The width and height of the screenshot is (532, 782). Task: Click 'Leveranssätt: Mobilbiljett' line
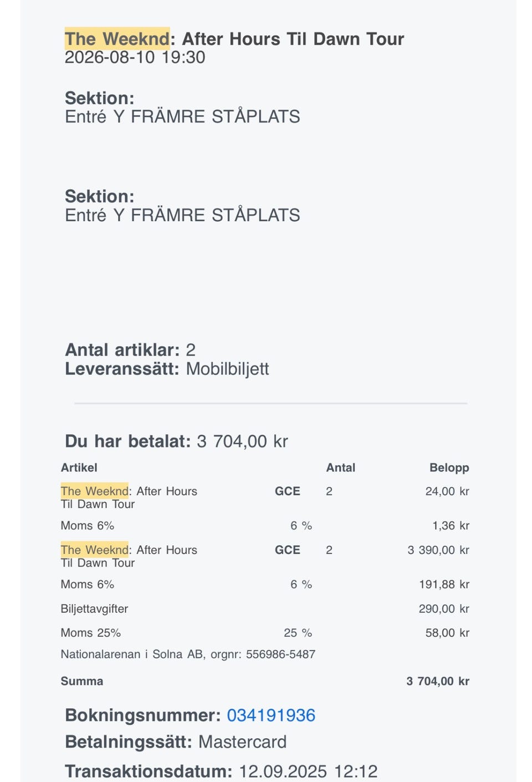point(167,369)
